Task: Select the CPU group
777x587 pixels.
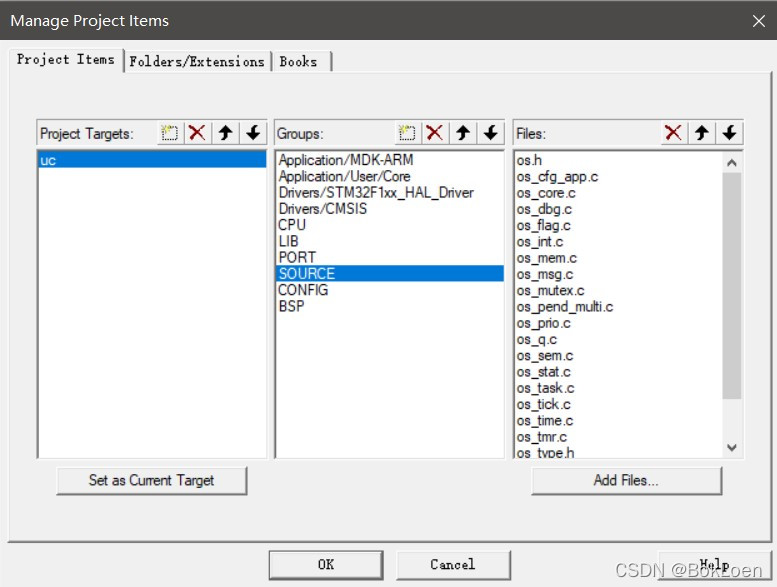Action: (389, 225)
